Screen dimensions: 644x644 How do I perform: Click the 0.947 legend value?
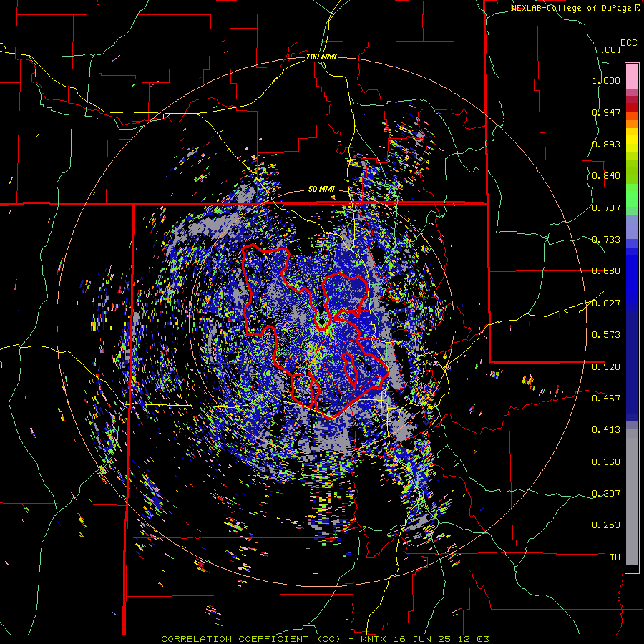click(606, 113)
